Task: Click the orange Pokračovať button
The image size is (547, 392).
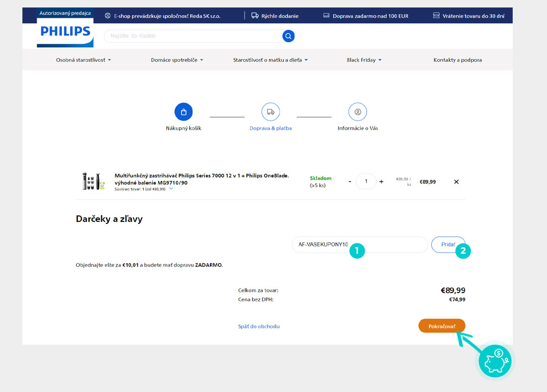Action: pyautogui.click(x=442, y=326)
